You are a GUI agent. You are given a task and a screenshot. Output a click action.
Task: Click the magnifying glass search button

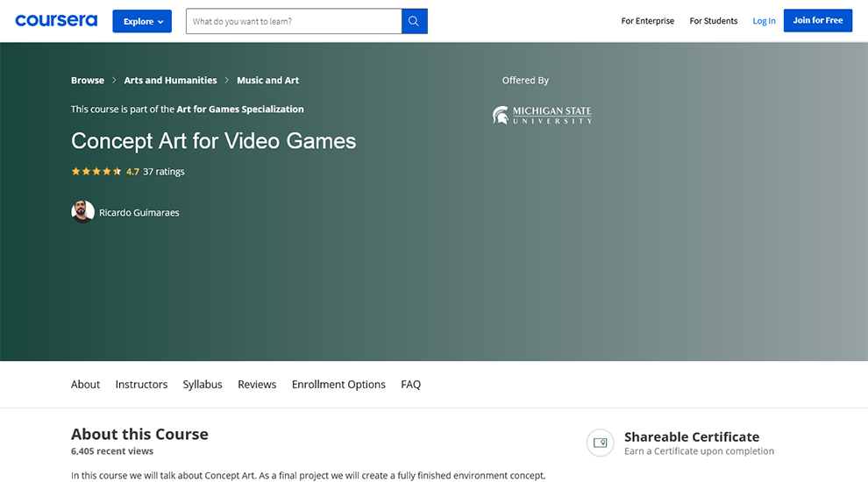point(414,22)
